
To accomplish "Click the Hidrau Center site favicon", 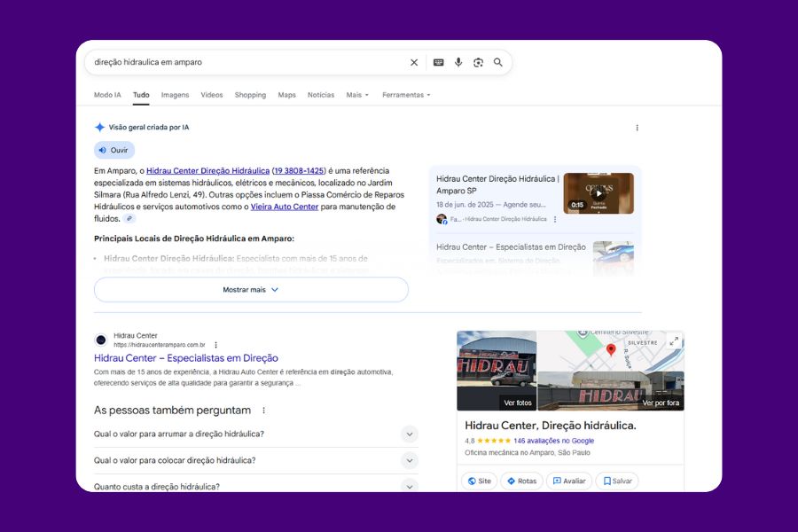I will point(101,340).
